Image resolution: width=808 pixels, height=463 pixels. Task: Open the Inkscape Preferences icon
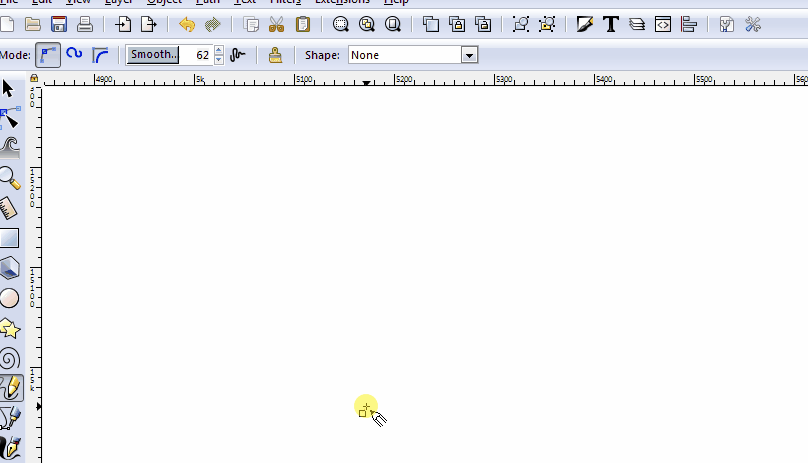pos(753,24)
